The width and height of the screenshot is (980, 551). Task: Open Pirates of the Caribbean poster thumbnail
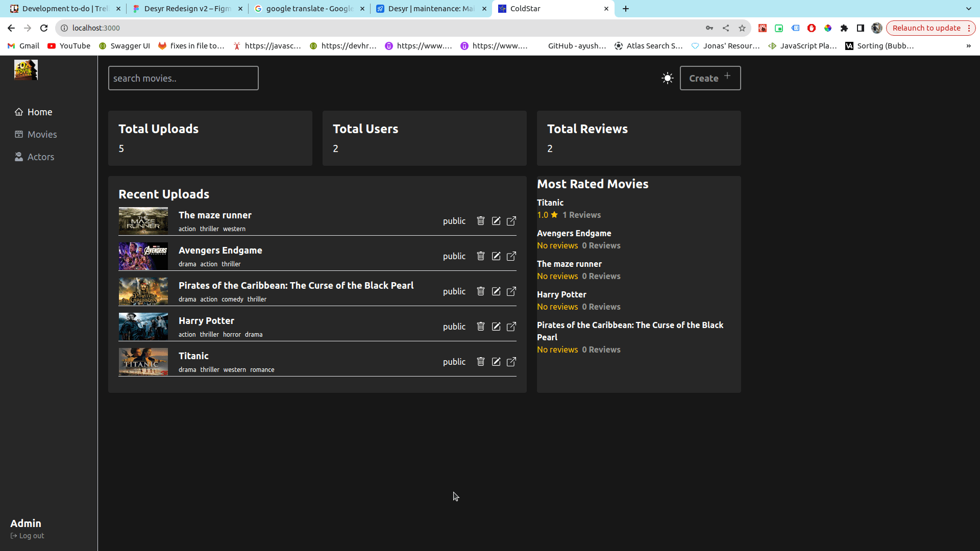click(143, 291)
